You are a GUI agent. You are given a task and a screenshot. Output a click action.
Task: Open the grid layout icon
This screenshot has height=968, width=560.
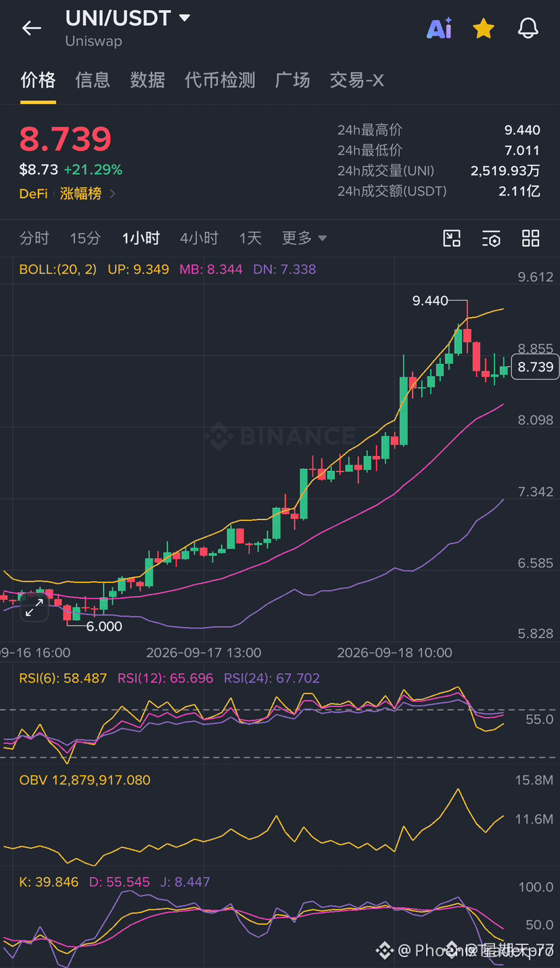point(531,238)
